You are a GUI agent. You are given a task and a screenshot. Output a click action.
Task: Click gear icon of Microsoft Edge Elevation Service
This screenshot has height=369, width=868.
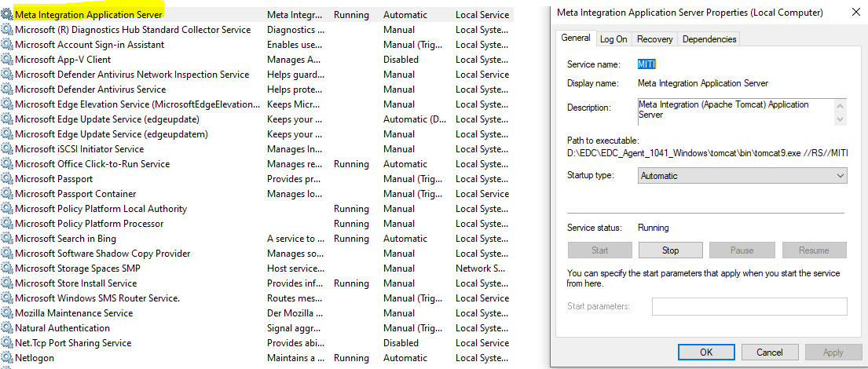(6, 104)
